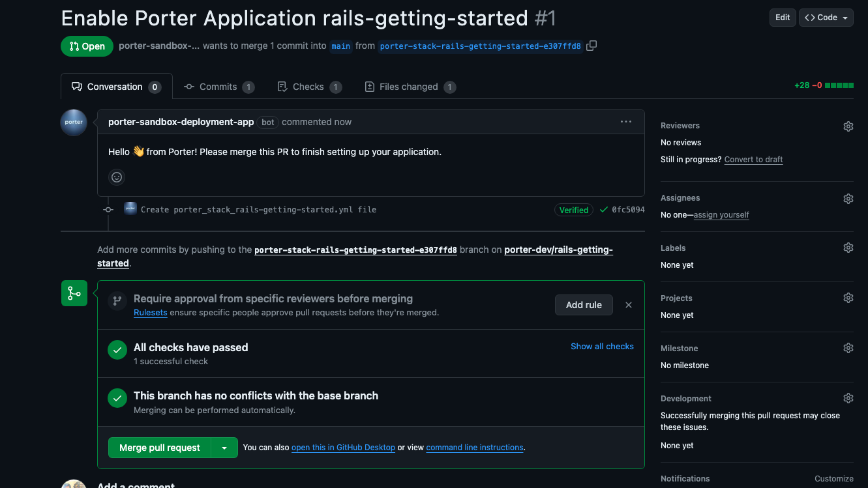Expand merge method dropdown arrow
This screenshot has width=868, height=488.
click(224, 448)
